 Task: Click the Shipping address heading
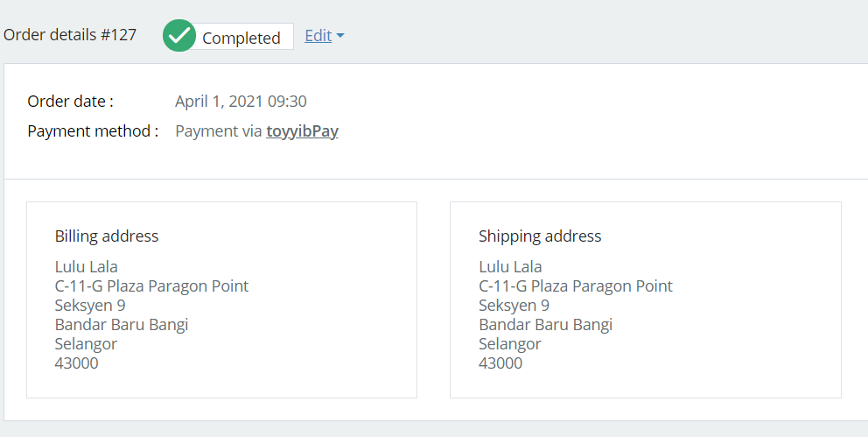[540, 236]
